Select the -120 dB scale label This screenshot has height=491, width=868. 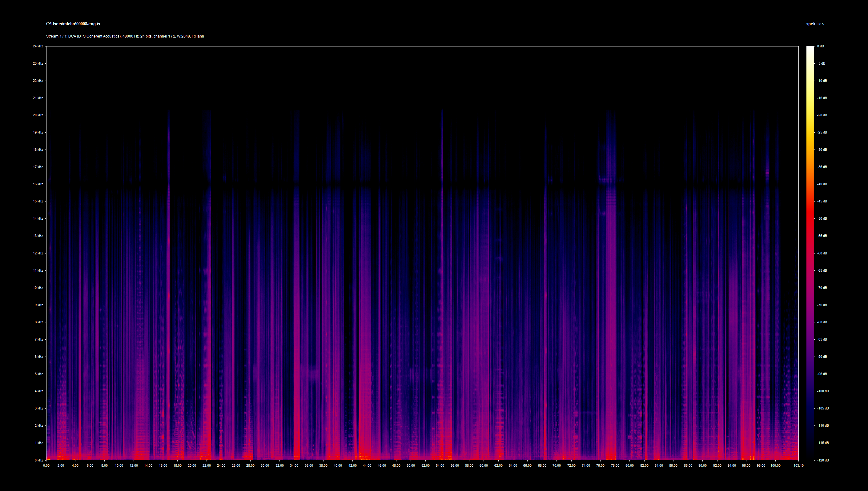(822, 460)
